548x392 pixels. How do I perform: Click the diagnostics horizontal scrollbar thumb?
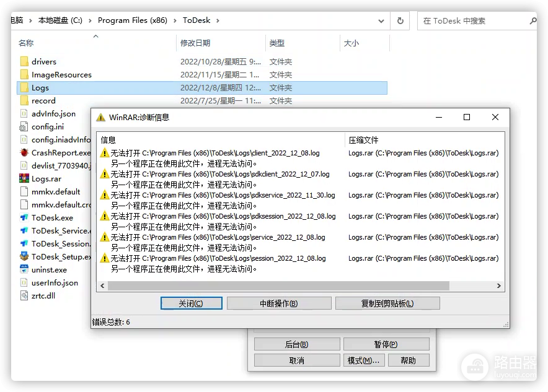(x=278, y=285)
